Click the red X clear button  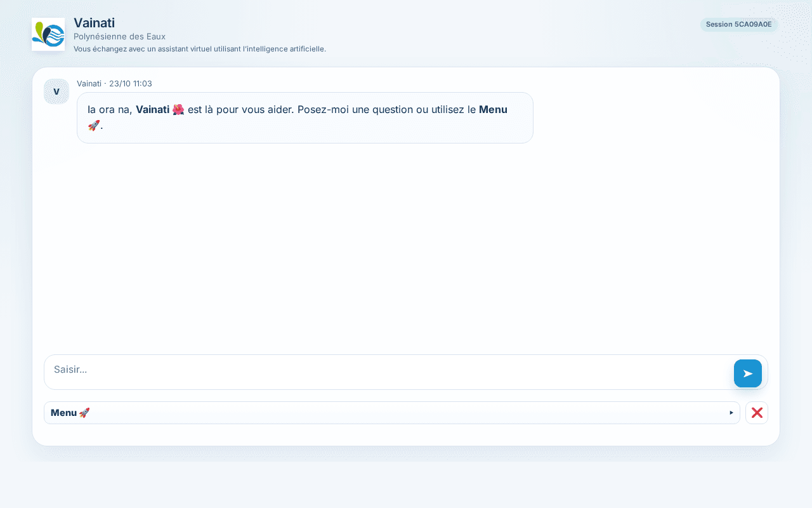pyautogui.click(x=757, y=413)
